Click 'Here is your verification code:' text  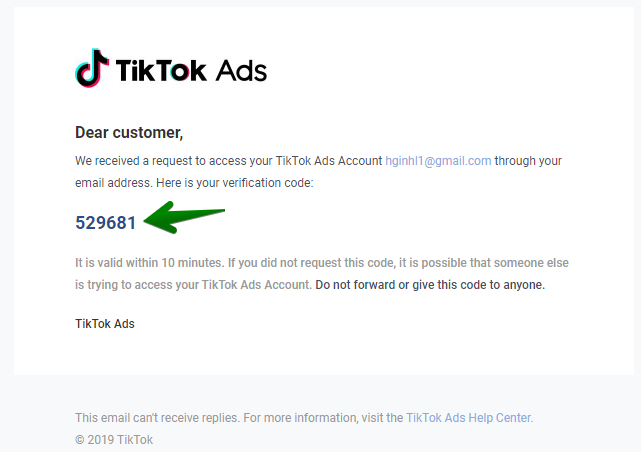[235, 183]
